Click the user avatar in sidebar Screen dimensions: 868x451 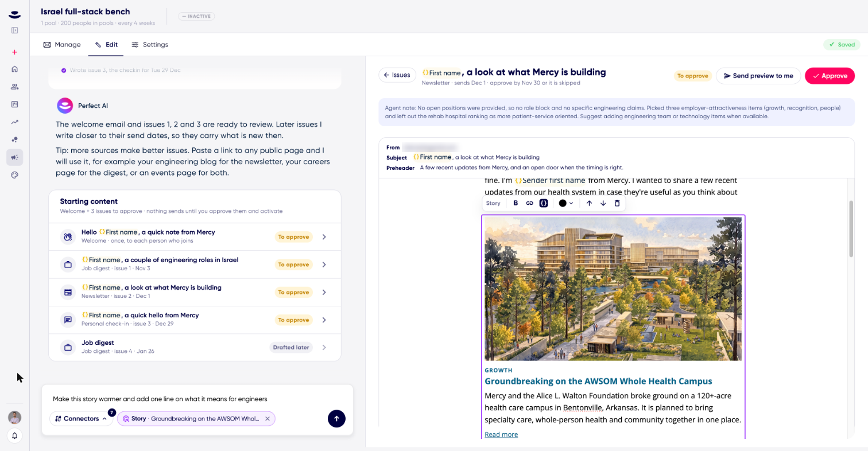point(15,418)
